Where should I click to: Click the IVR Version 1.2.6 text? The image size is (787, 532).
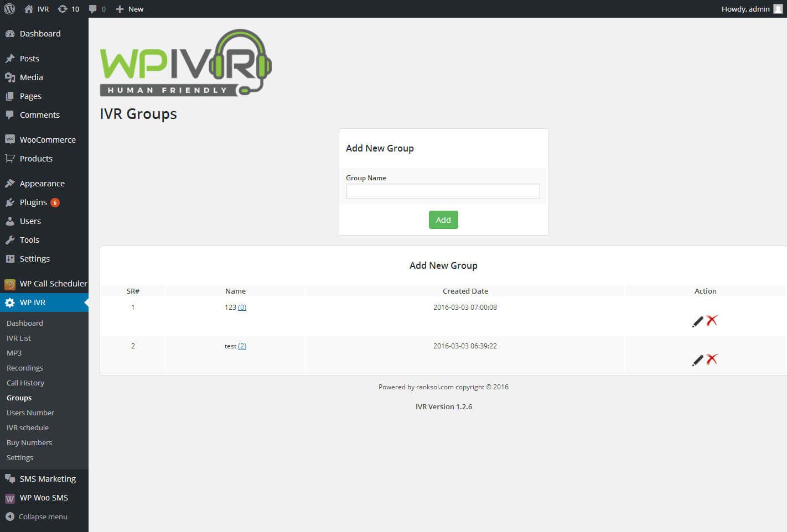coord(444,406)
